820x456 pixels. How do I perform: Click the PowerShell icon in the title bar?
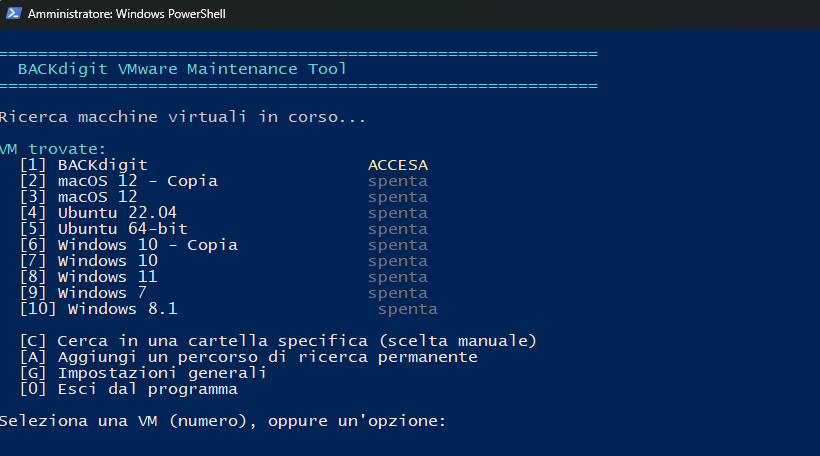point(13,13)
